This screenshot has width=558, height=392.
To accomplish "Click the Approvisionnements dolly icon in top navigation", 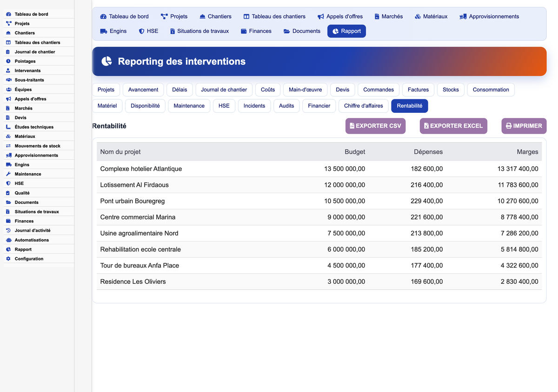I will [x=463, y=16].
